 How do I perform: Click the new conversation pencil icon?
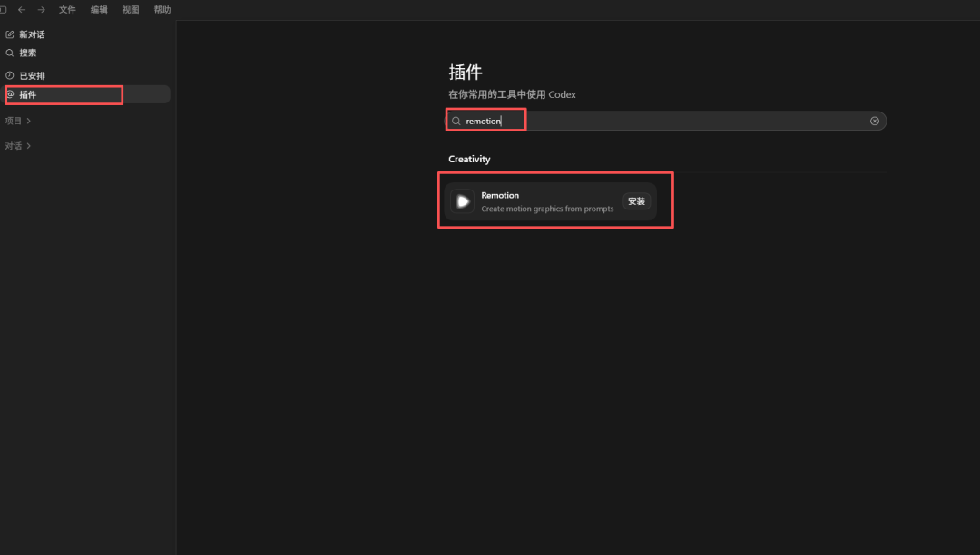(x=9, y=34)
